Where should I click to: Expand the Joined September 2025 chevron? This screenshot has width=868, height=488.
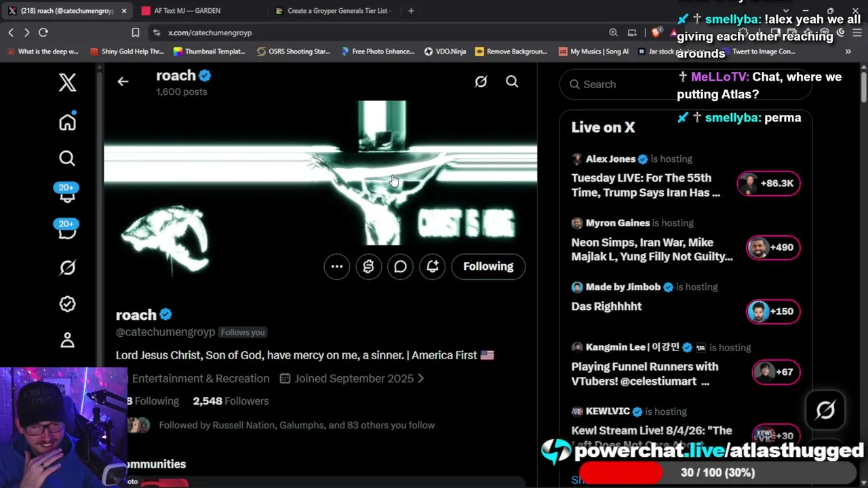[420, 379]
